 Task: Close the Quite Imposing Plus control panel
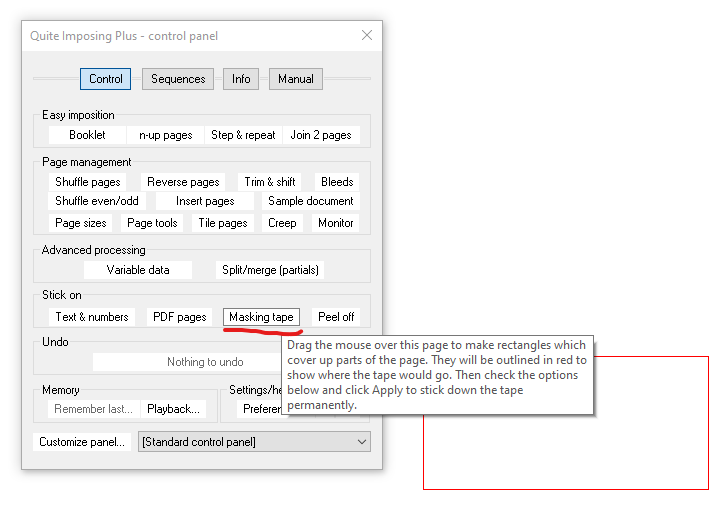coord(367,35)
